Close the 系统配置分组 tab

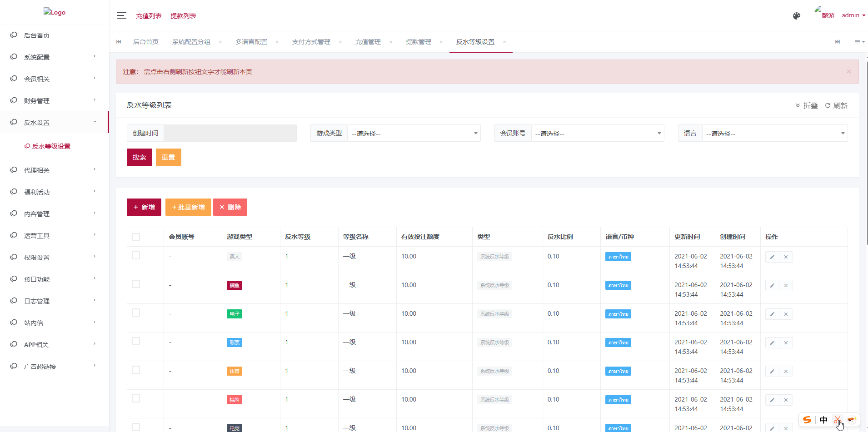[x=220, y=42]
